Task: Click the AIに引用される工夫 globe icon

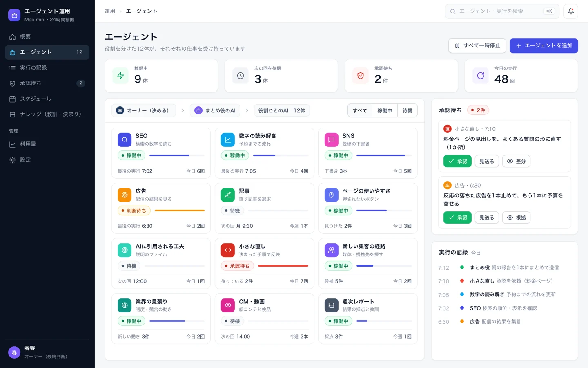Action: pos(125,250)
